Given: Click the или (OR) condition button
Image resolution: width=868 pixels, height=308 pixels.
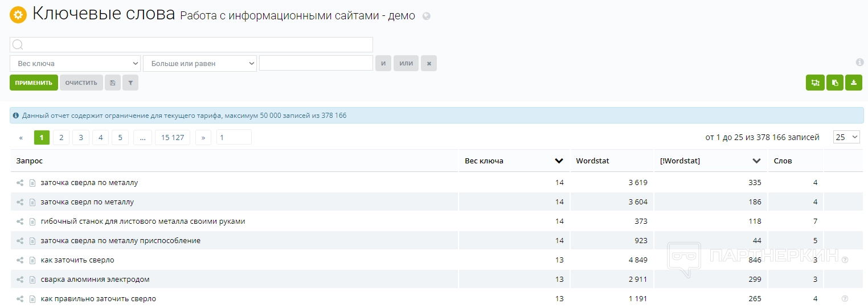Looking at the screenshot, I should pyautogui.click(x=406, y=63).
